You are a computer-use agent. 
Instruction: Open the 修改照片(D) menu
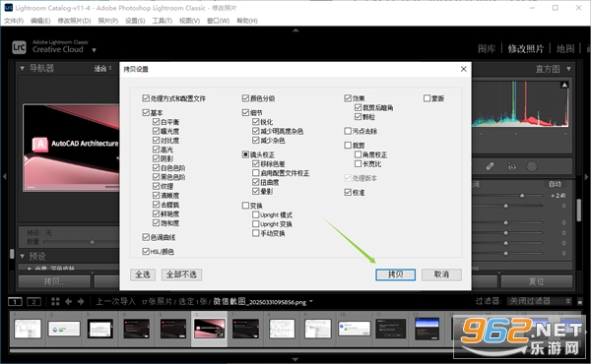(74, 21)
